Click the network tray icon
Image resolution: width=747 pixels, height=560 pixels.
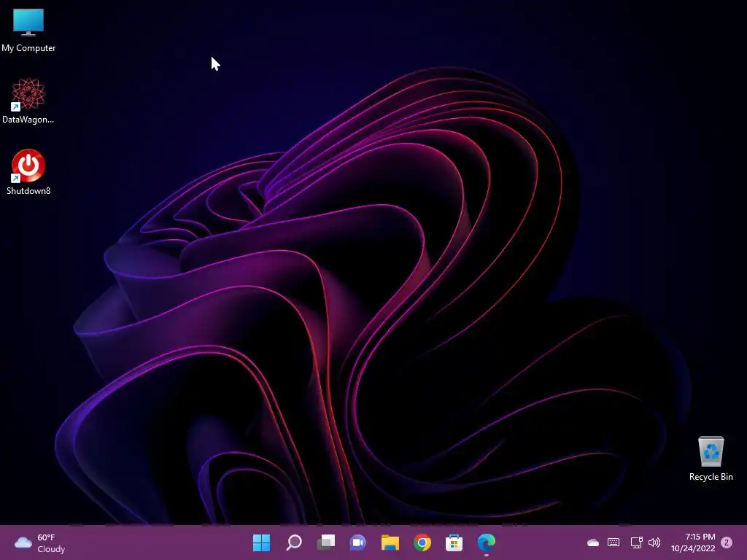[x=636, y=542]
